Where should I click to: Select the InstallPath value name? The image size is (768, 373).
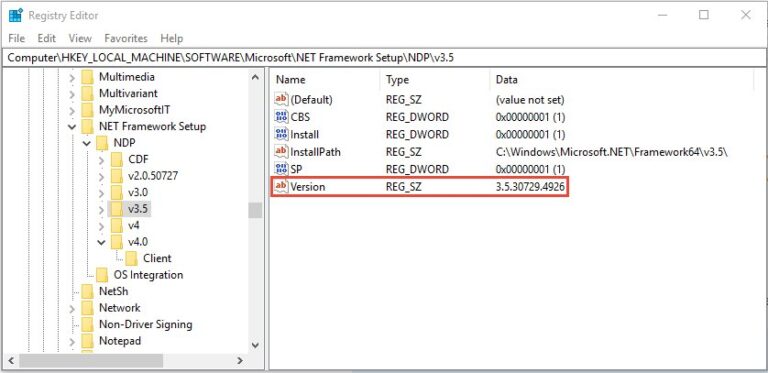tap(315, 152)
